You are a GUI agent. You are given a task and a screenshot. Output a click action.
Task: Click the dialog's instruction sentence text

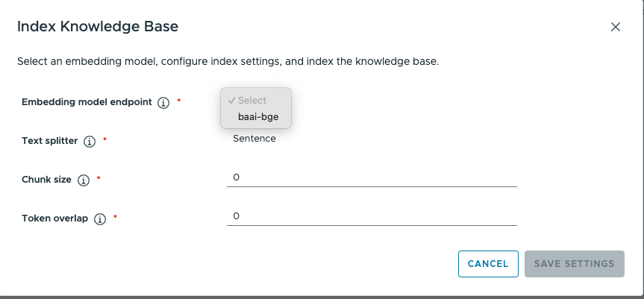tap(228, 61)
